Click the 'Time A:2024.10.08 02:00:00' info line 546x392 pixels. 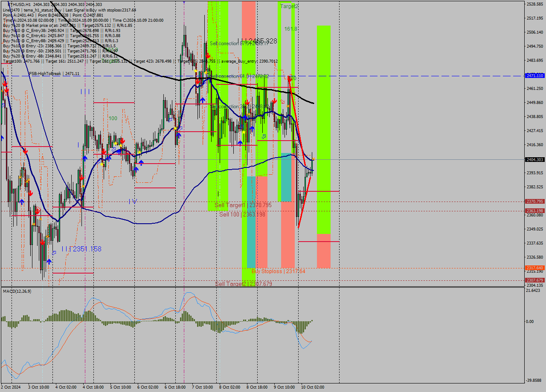coord(83,20)
